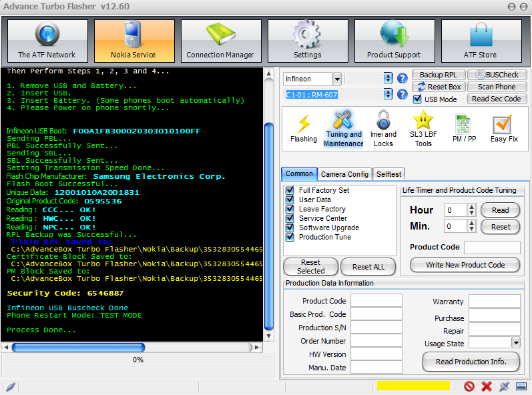The height and width of the screenshot is (395, 532).
Task: Toggle the USB Mode checkbox
Action: (417, 99)
